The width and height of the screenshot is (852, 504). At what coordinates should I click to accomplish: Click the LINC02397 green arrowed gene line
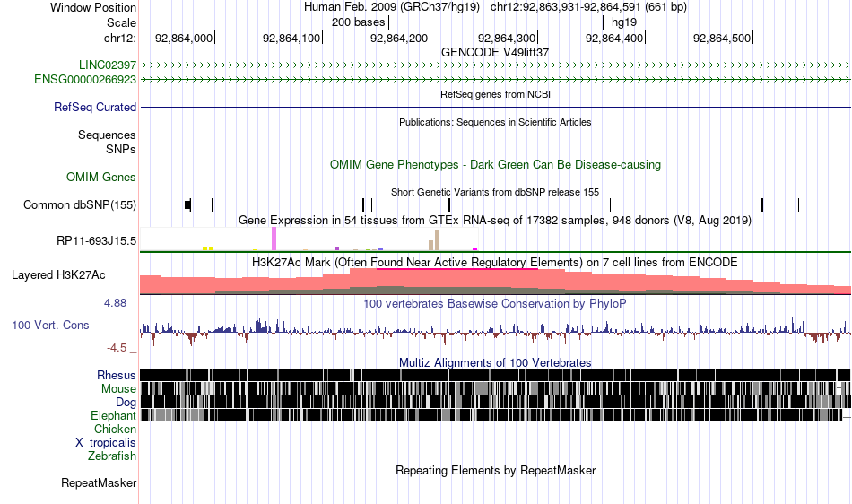tap(495, 65)
